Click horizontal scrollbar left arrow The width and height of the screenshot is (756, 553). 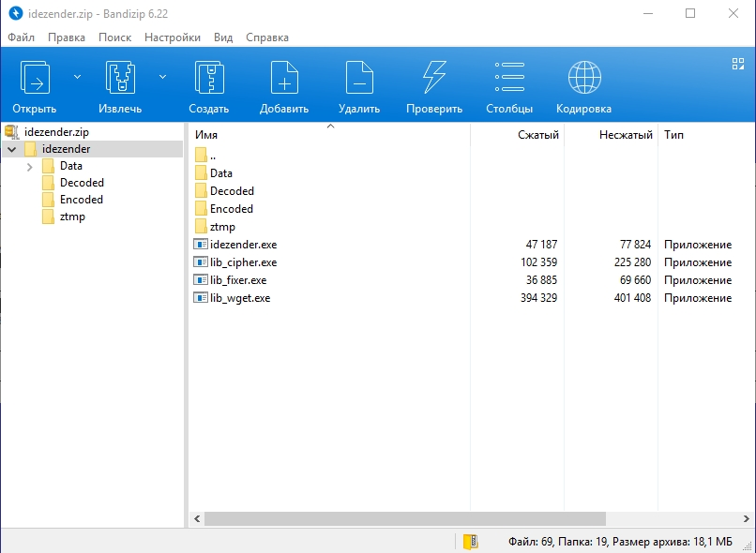(197, 519)
